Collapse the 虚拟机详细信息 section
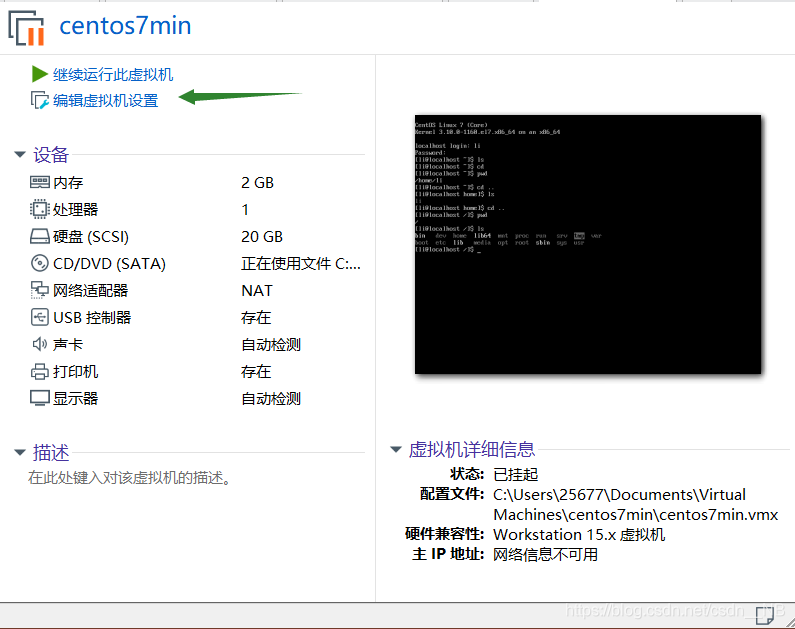 (x=396, y=449)
